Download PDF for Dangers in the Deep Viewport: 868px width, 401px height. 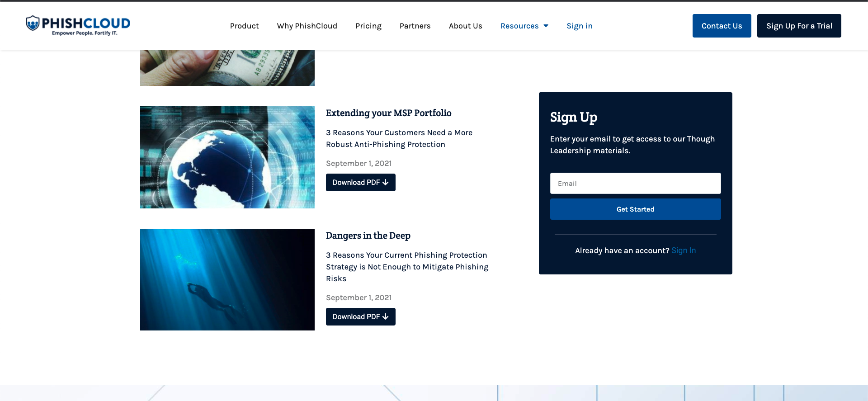pos(360,316)
